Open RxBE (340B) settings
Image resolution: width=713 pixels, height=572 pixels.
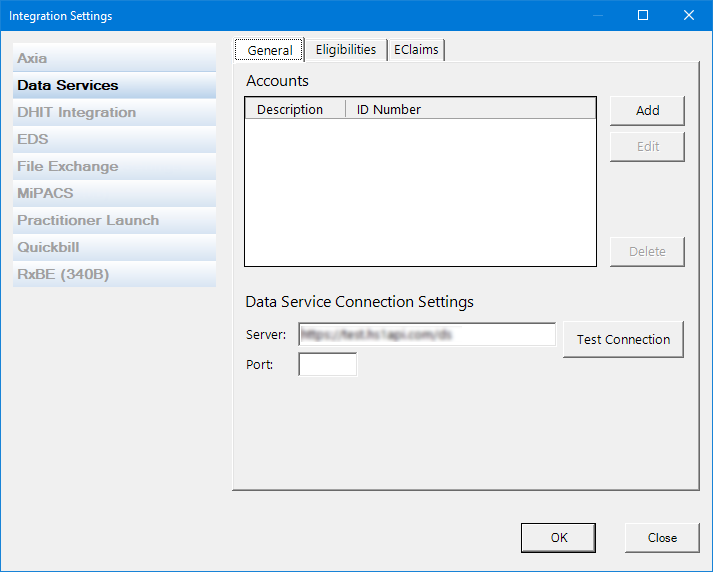click(114, 274)
